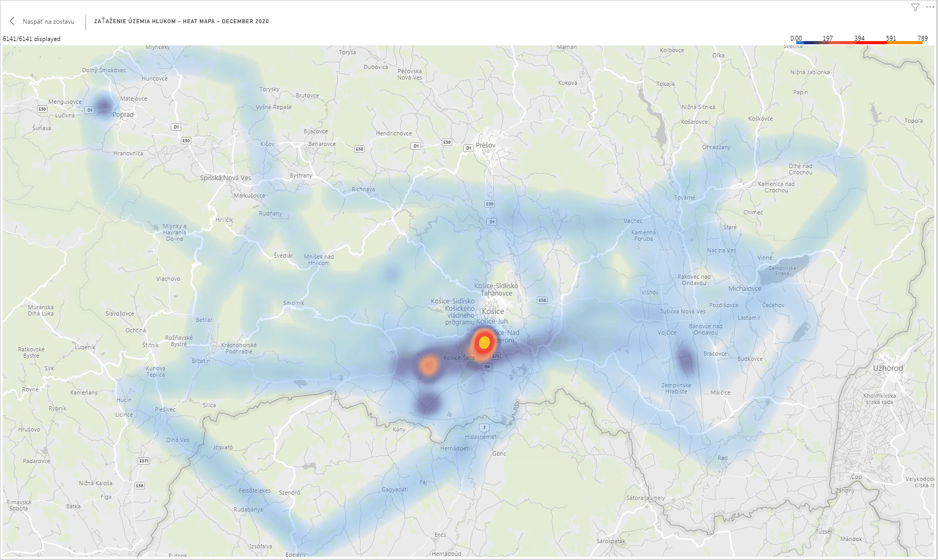Click the orange heat spot west of Košice-Šaca

point(429,365)
